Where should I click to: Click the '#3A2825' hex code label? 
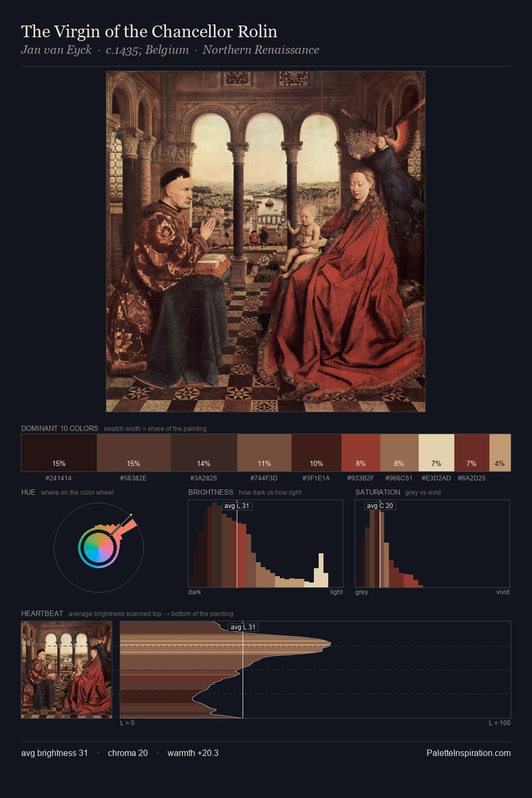coord(204,478)
